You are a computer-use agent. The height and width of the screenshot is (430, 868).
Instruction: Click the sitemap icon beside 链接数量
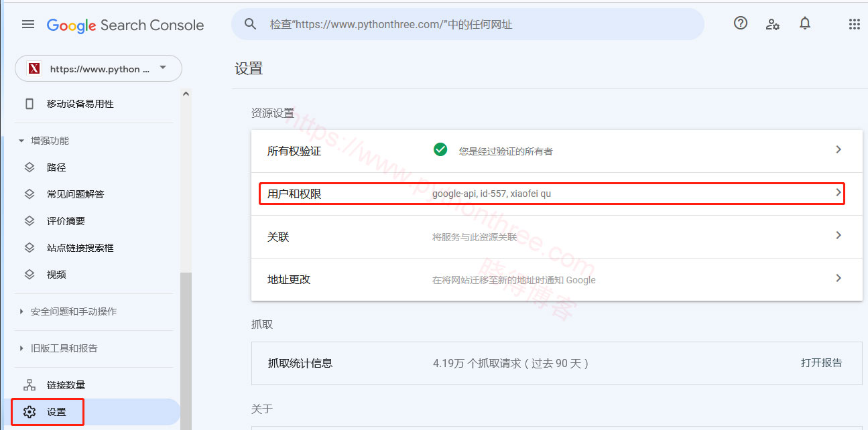coord(29,385)
